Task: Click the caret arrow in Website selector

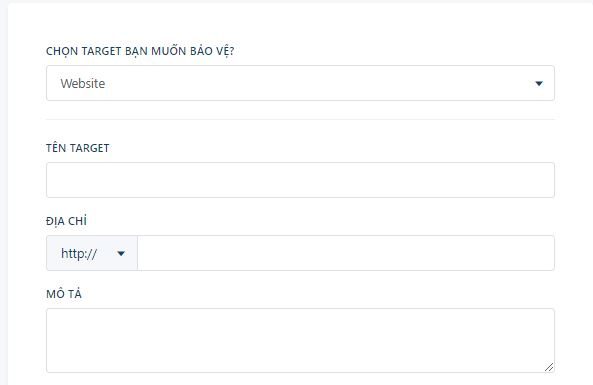Action: 539,83
